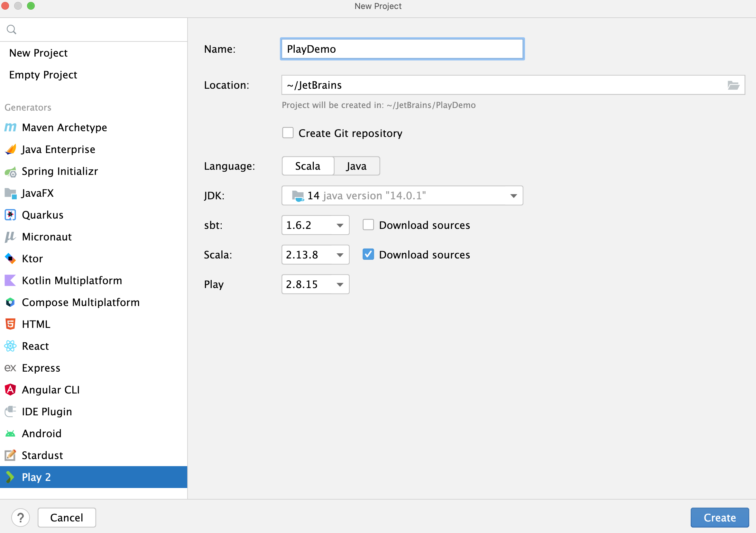Choose Play 2 generator label

(36, 477)
